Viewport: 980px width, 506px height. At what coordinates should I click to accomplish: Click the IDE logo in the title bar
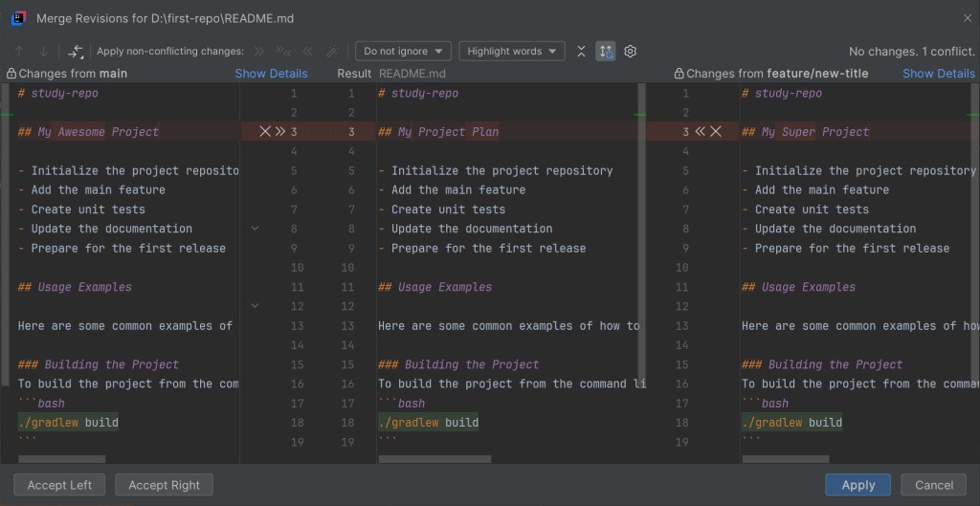[18, 18]
